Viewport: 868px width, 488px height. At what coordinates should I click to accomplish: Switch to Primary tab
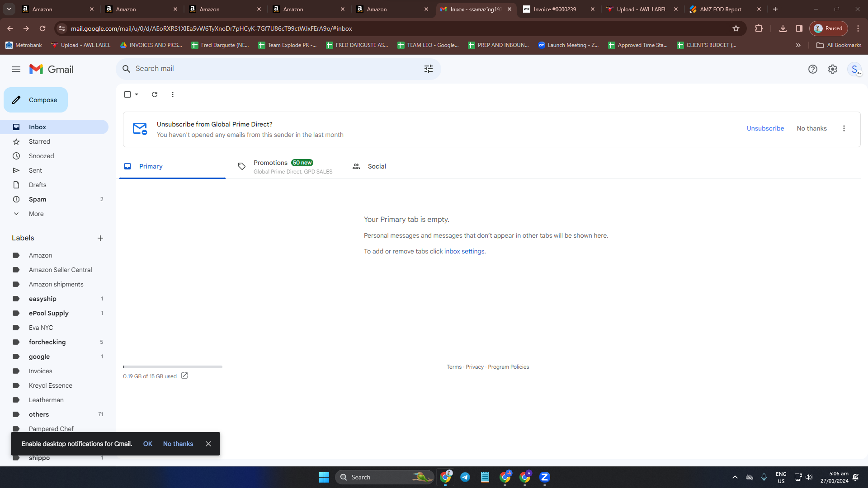click(172, 166)
